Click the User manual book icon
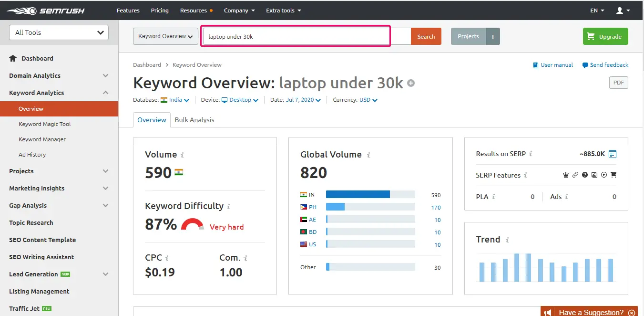The image size is (644, 316). click(536, 65)
